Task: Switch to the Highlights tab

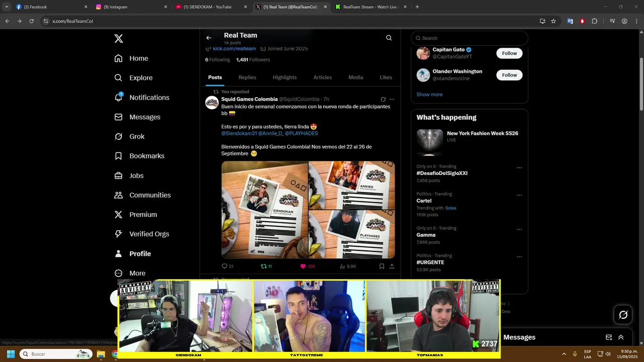Action: (x=285, y=77)
